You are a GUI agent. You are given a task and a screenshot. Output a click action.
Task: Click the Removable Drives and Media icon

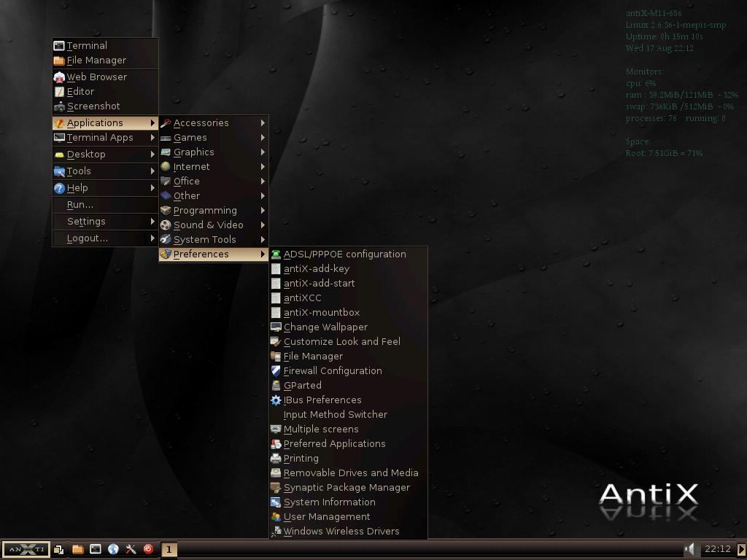(x=276, y=472)
